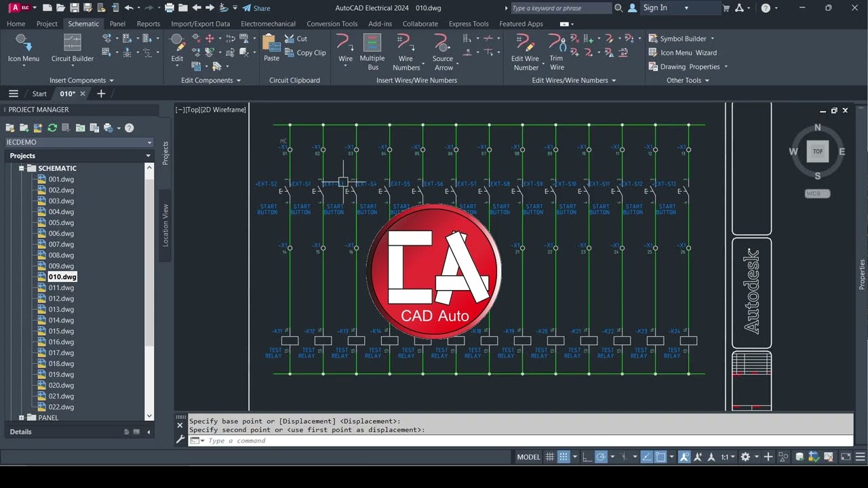Open the IECDEMO project dropdown
The image size is (868, 488).
(x=79, y=142)
